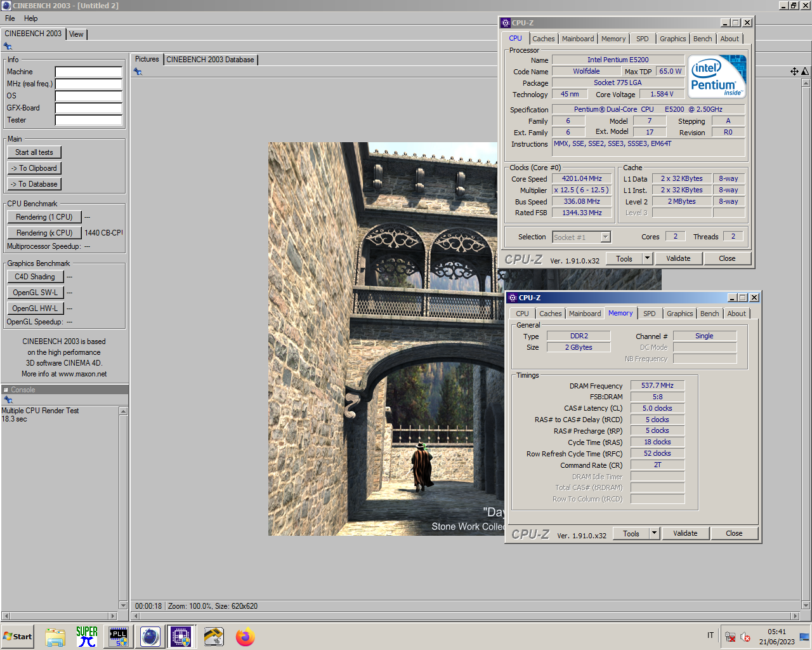Click the GFX-Board input field
Screen dimensions: 812x650
[x=88, y=108]
